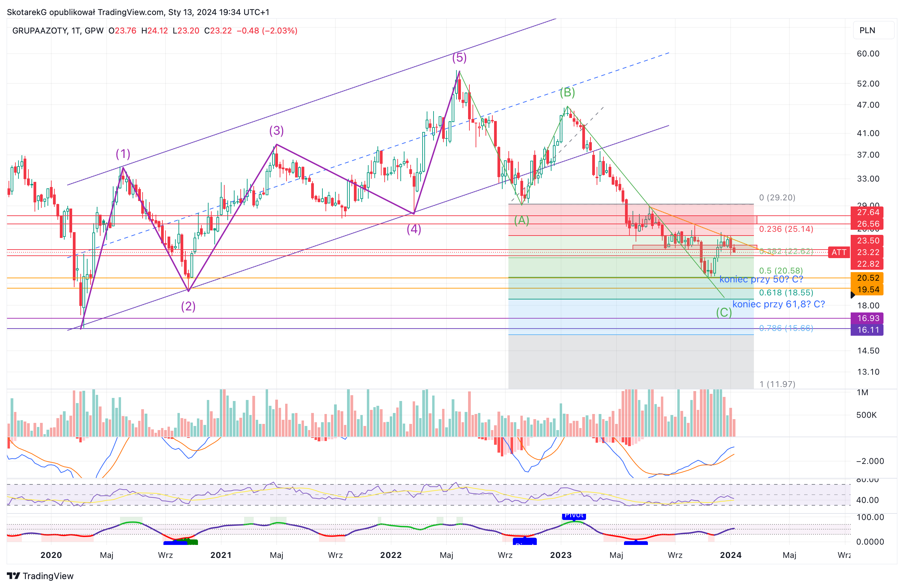Click the 2024 time axis label

pyautogui.click(x=730, y=555)
